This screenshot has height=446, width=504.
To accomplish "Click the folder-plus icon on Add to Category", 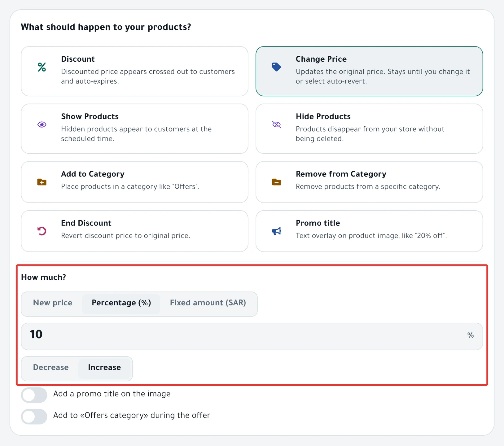I will 42,182.
